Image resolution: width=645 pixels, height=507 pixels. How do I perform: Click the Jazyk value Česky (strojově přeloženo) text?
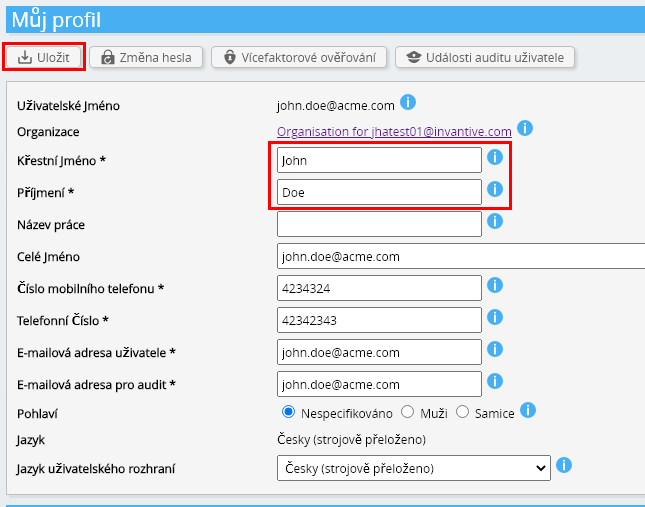pos(351,440)
